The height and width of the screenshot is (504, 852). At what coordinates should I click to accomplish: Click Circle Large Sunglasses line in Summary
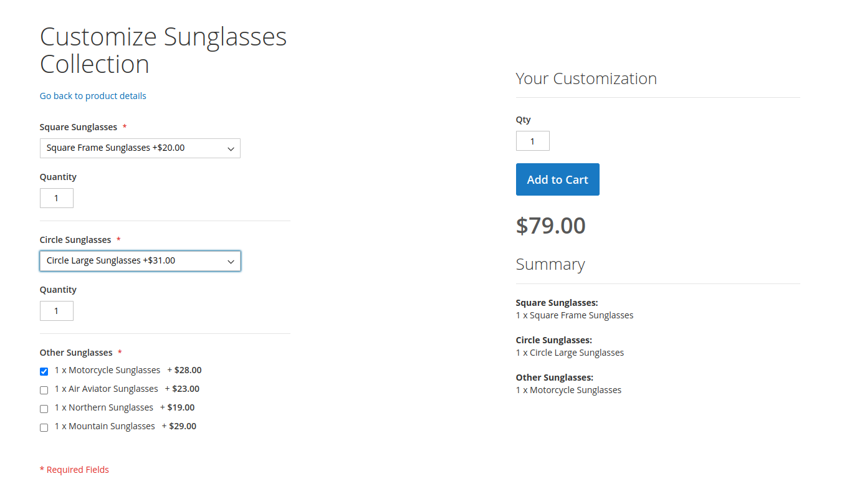(570, 353)
